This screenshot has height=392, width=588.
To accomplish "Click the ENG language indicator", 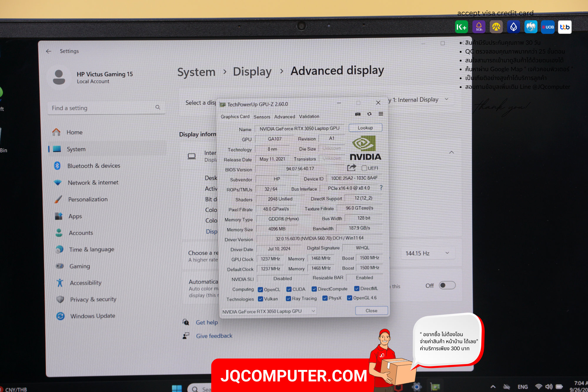I will [x=522, y=387].
